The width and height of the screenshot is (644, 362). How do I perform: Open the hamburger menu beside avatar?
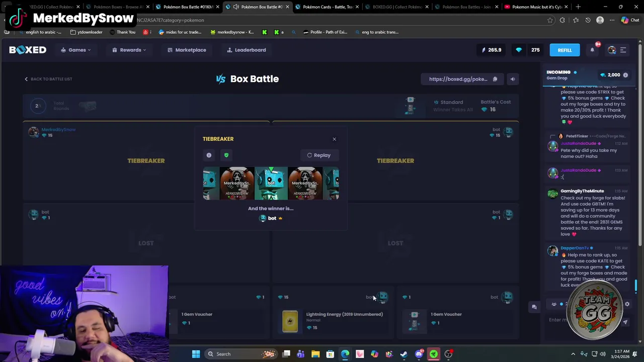click(x=623, y=50)
